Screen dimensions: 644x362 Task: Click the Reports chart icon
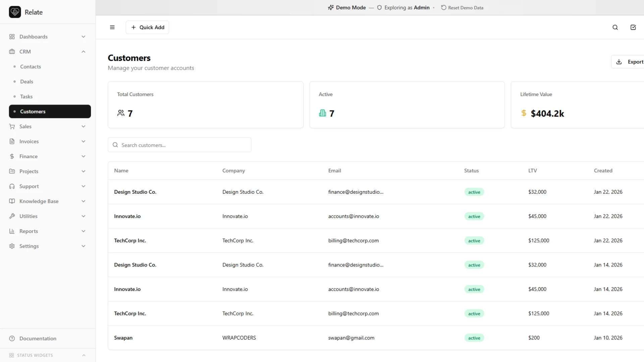[12, 231]
